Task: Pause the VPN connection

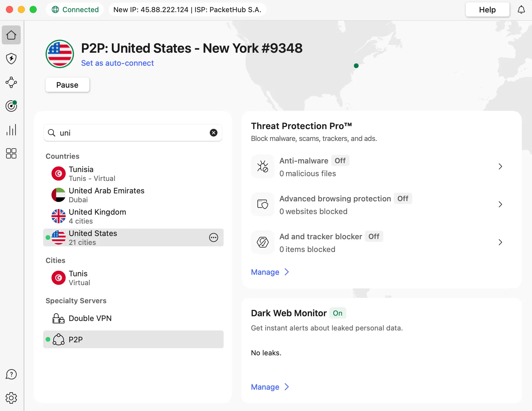Action: point(67,85)
